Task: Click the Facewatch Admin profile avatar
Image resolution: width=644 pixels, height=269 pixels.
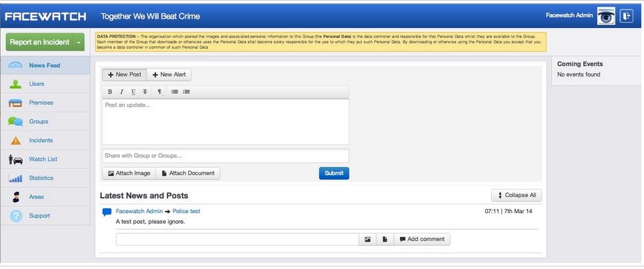Action: 605,16
